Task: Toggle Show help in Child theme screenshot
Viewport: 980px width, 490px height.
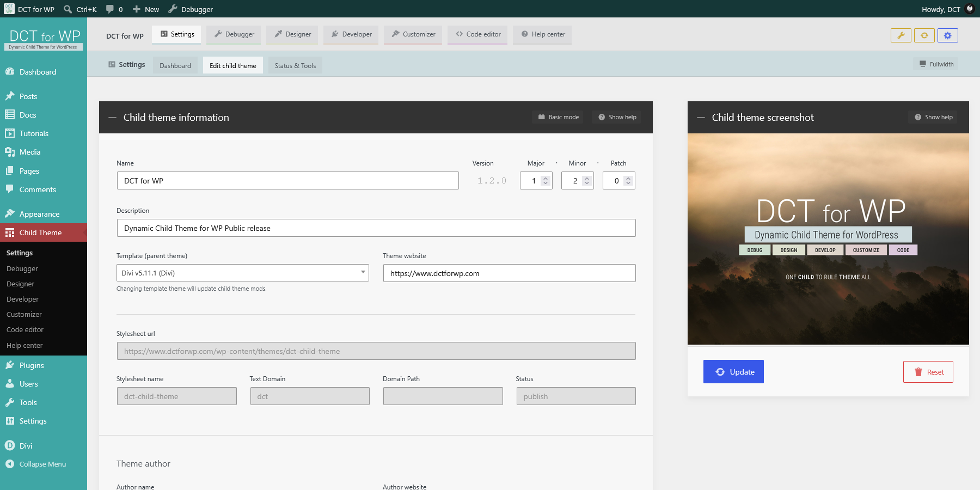Action: [933, 117]
